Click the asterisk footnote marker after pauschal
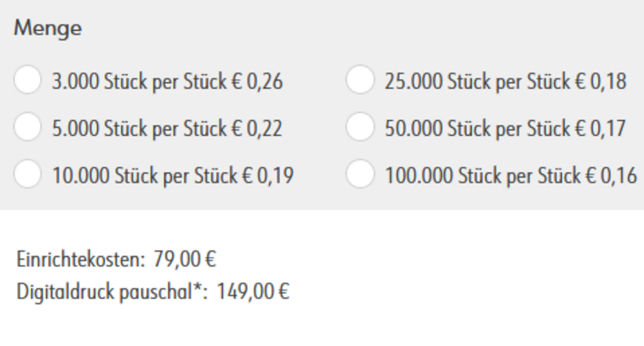644x346 pixels. point(198,288)
